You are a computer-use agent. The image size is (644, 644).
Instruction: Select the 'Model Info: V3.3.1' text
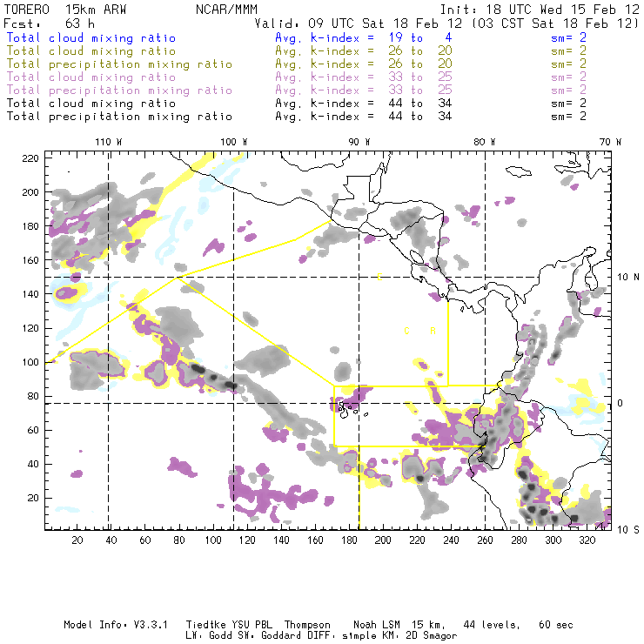pos(116,625)
